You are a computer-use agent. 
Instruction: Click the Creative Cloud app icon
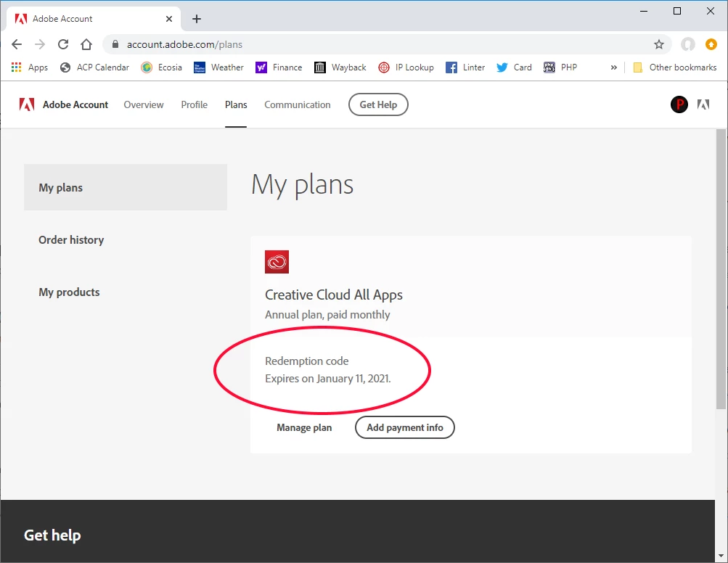(277, 262)
